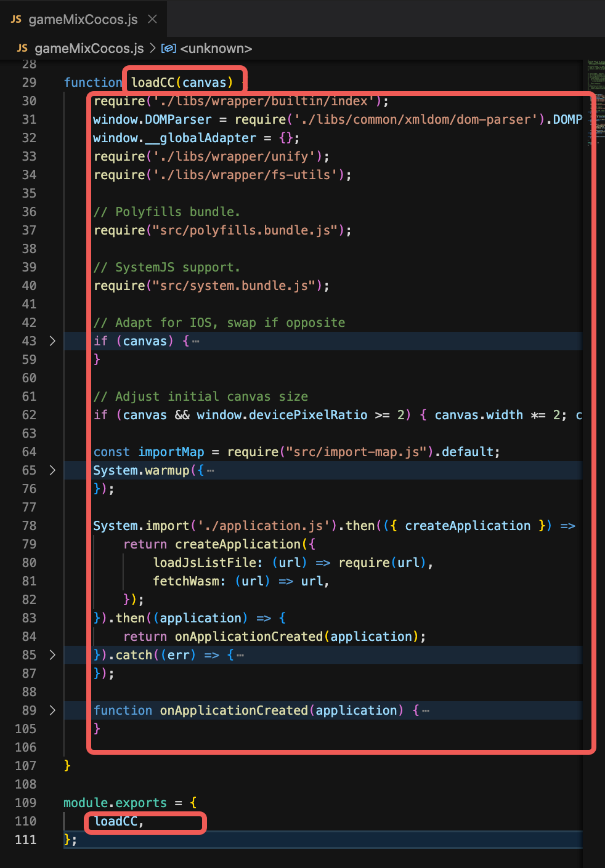This screenshot has height=868, width=605.
Task: Expand the folded block at line 43
Action: point(52,341)
